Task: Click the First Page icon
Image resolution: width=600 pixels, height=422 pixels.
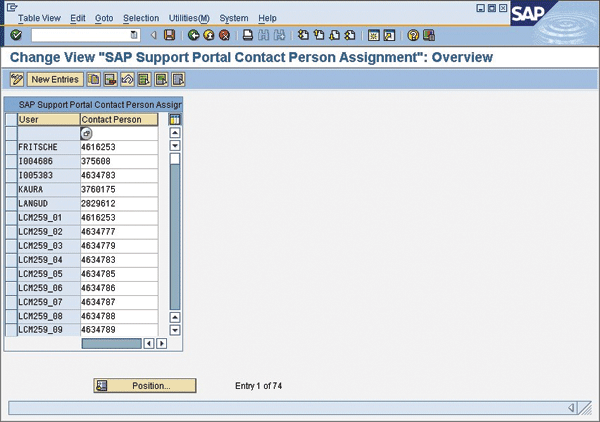Action: [x=303, y=35]
